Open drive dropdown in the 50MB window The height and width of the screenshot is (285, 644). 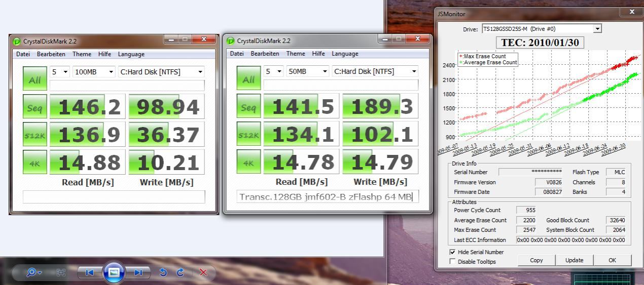tap(375, 71)
